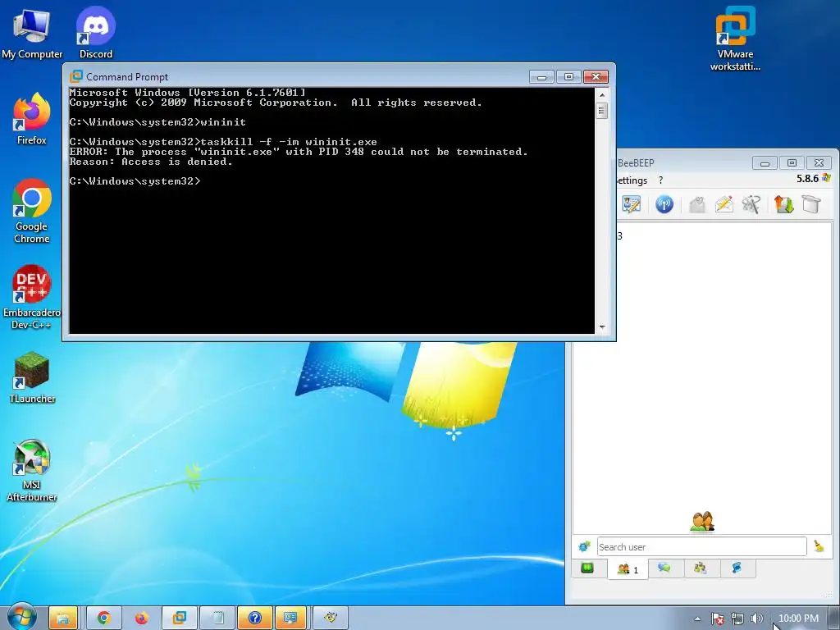840x630 pixels.
Task: Click BeeBEEP compose message pencil icon
Action: (x=724, y=204)
